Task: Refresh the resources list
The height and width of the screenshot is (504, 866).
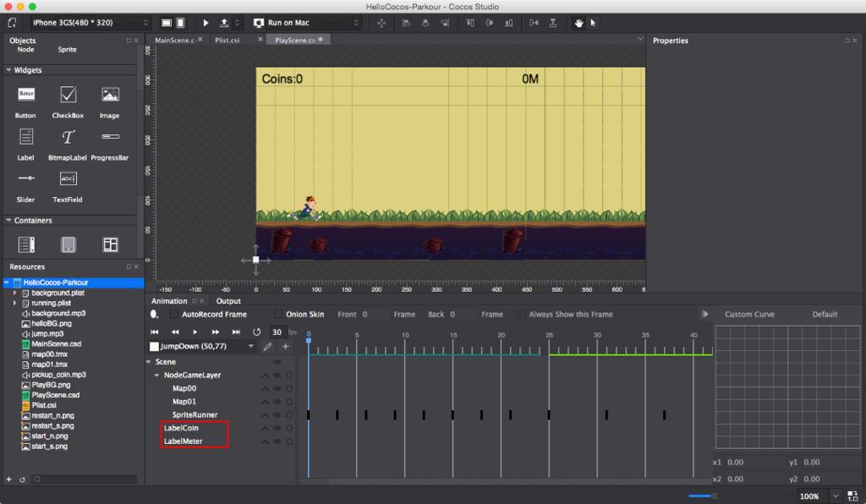Action: pos(22,479)
